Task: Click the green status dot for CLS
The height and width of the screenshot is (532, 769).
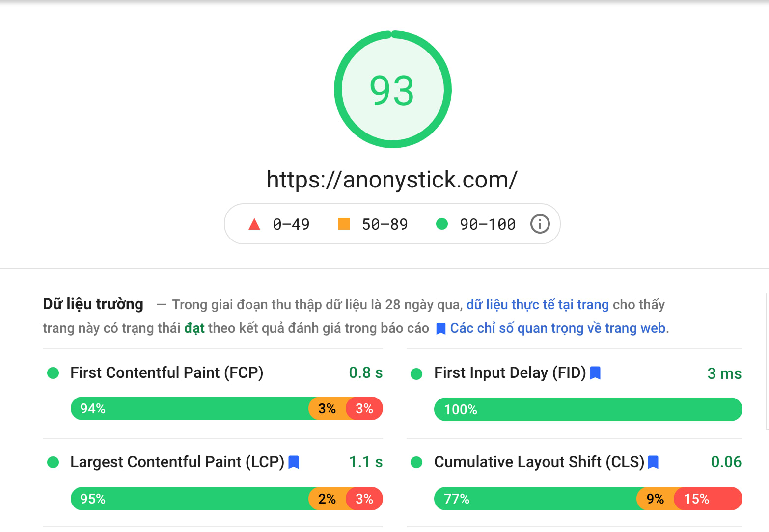Action: click(416, 462)
